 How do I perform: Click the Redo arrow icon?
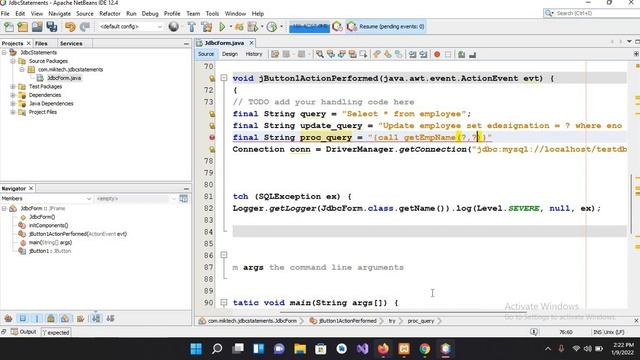point(84,27)
